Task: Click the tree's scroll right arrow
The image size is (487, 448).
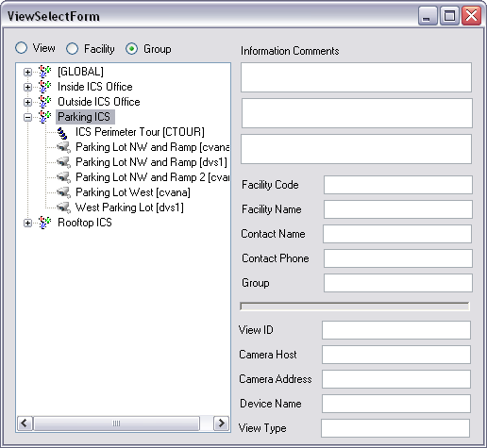Action: (221, 423)
